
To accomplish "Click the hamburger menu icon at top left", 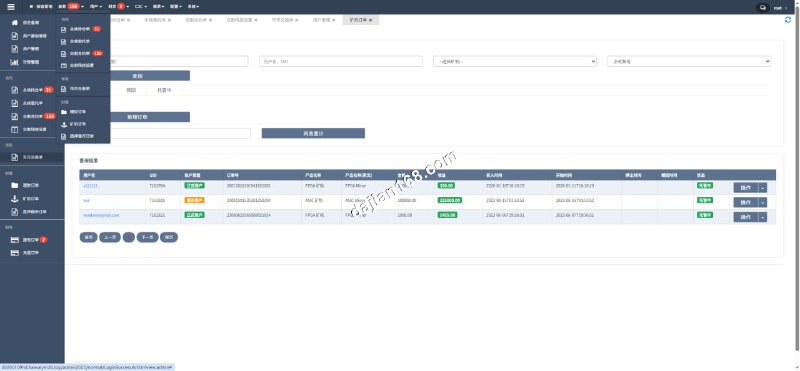I will (x=11, y=7).
